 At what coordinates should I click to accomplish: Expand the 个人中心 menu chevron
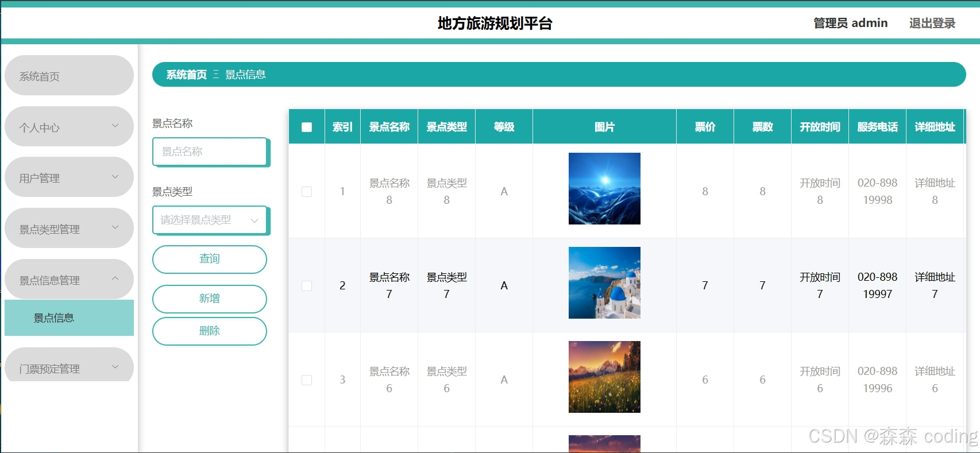(115, 126)
